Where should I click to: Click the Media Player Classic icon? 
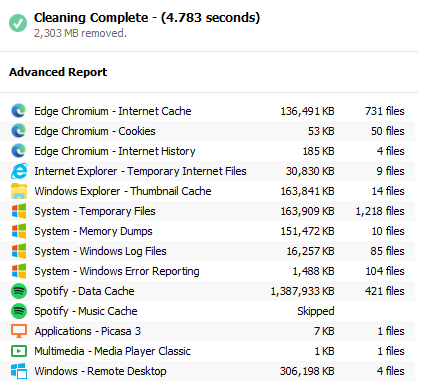click(19, 351)
